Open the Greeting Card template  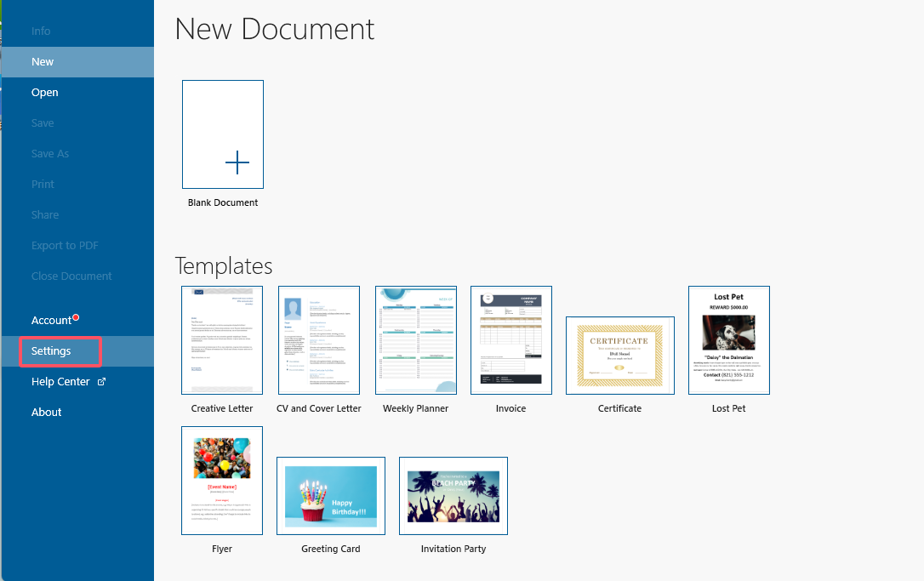coord(331,496)
